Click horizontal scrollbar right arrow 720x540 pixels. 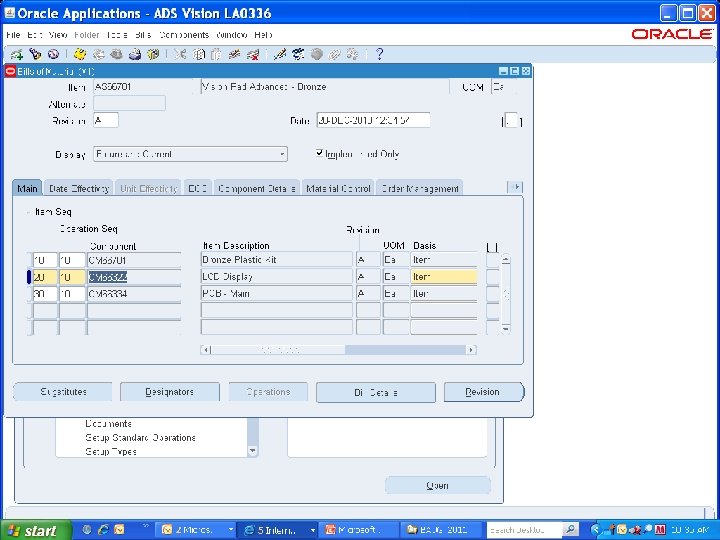pos(471,350)
